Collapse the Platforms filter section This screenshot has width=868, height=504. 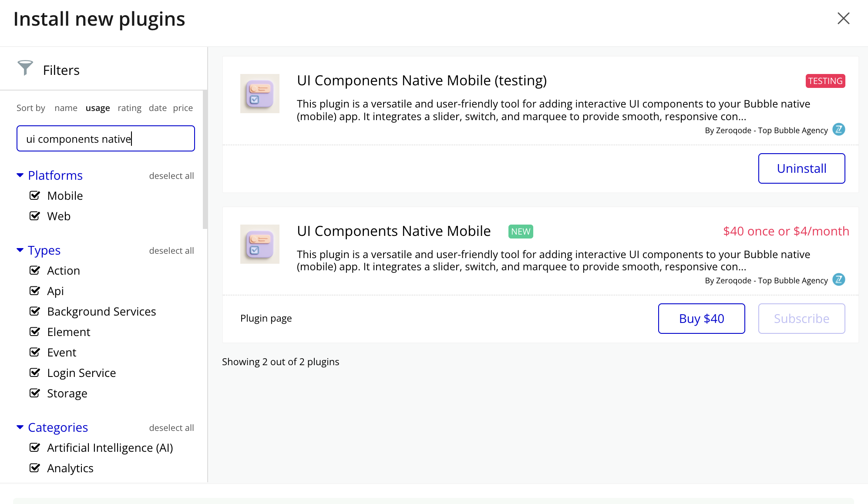pos(20,175)
